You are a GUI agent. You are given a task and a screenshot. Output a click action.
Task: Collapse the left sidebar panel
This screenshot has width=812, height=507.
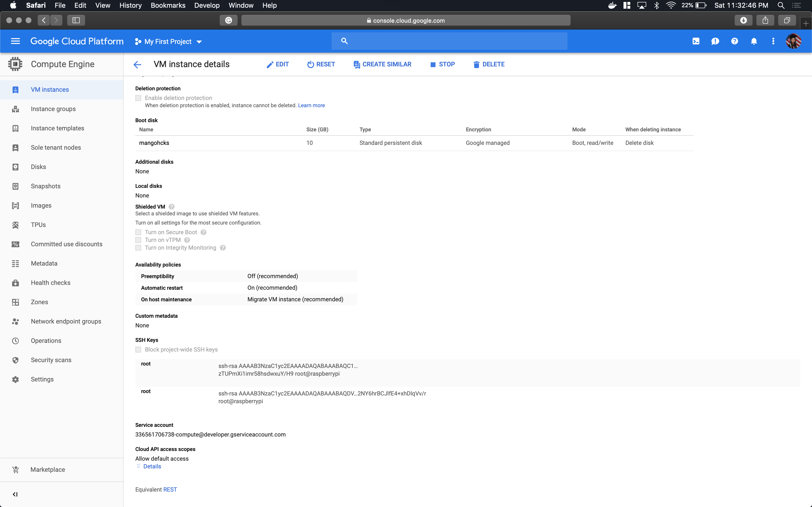(15, 494)
